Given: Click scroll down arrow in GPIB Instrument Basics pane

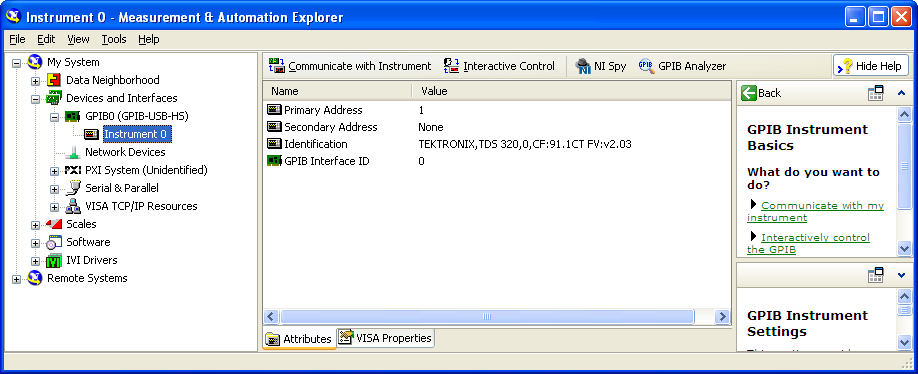Looking at the screenshot, I should [x=904, y=249].
